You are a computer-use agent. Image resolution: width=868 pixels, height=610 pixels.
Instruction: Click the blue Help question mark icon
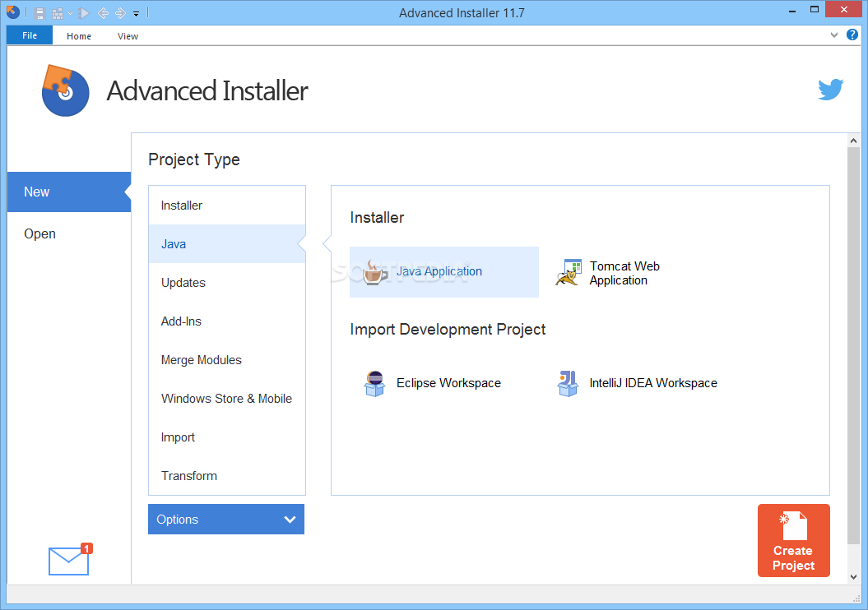(852, 35)
